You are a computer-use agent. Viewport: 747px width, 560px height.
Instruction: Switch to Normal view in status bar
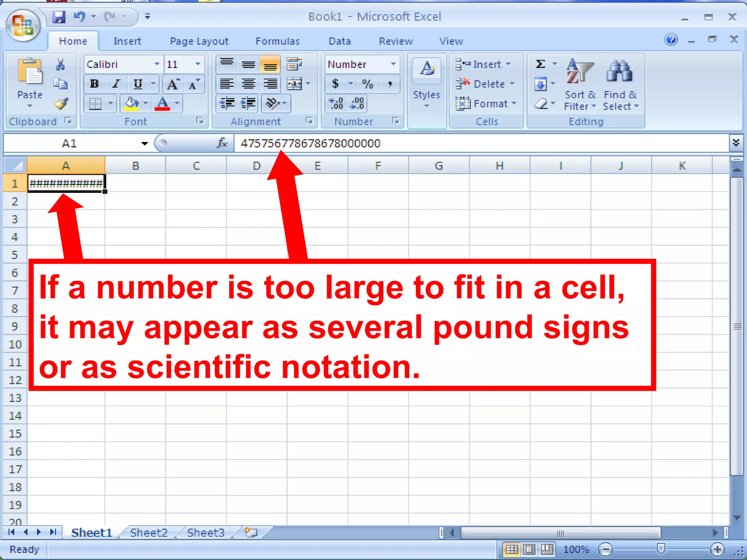click(x=511, y=549)
